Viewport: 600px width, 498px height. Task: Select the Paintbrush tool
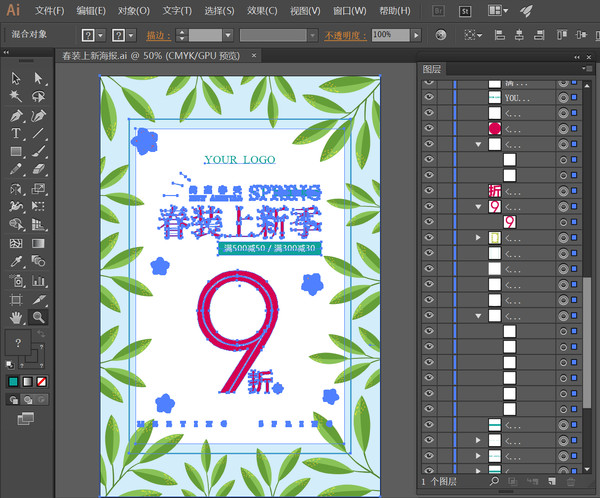(38, 152)
